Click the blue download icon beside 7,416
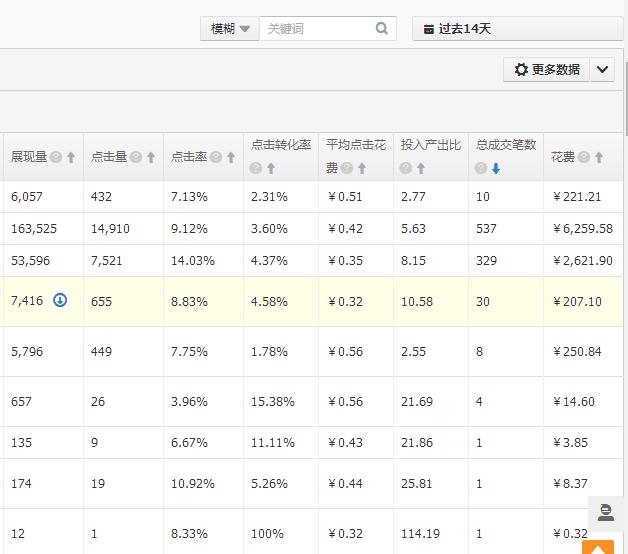This screenshot has height=554, width=628. 60,300
